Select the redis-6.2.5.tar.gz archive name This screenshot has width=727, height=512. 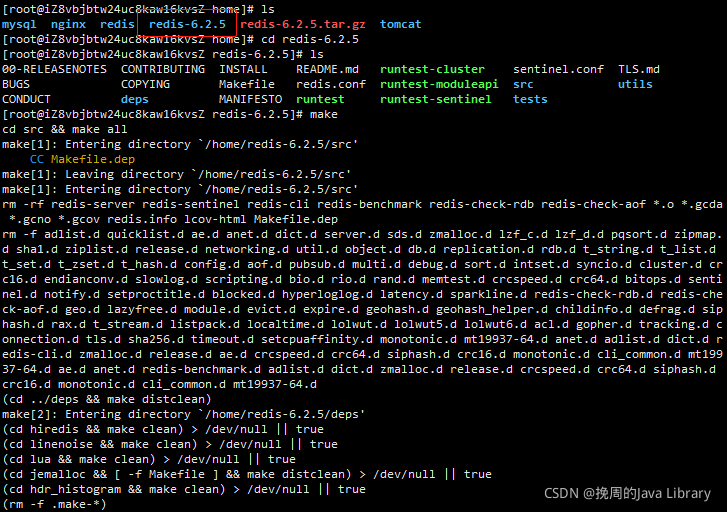[303, 24]
